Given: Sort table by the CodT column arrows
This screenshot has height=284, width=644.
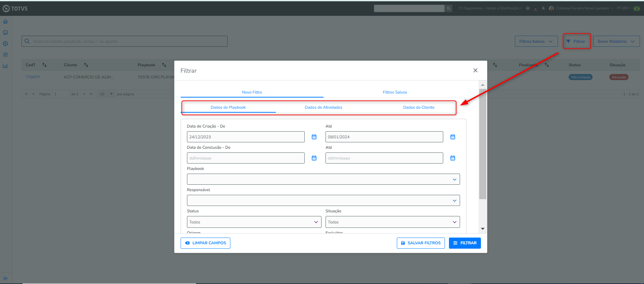Looking at the screenshot, I should (44, 65).
